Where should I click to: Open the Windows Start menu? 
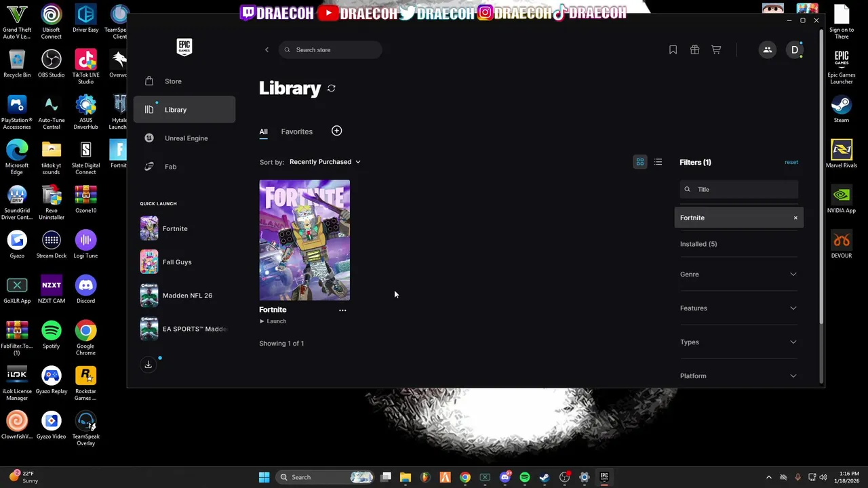point(264,477)
